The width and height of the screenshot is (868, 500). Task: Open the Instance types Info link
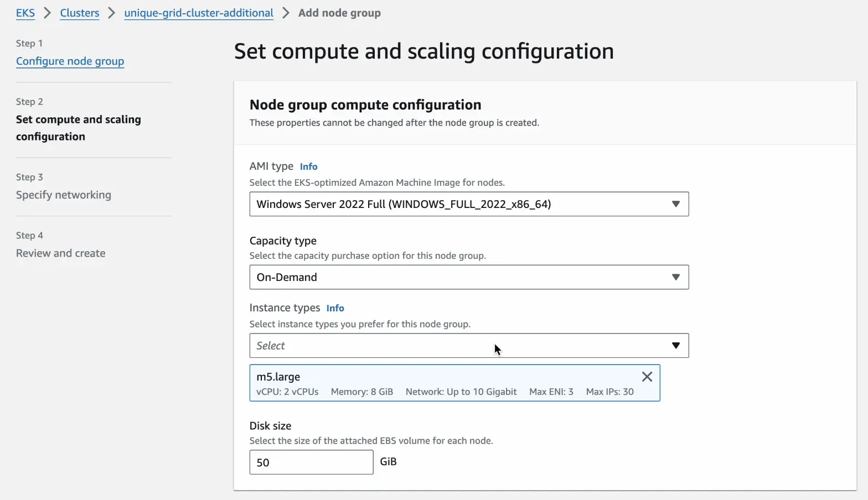[x=335, y=308]
